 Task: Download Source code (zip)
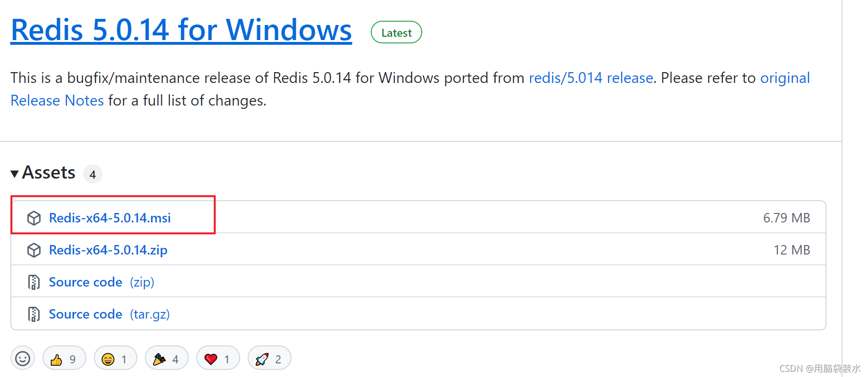pyautogui.click(x=101, y=282)
